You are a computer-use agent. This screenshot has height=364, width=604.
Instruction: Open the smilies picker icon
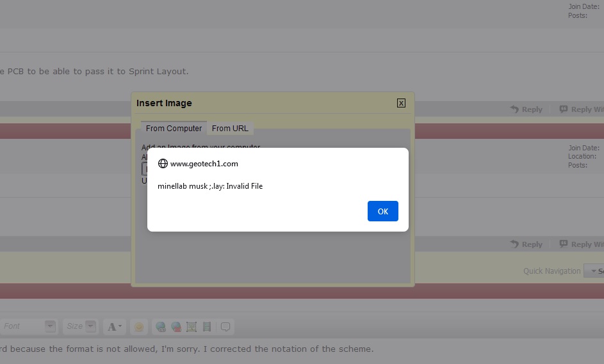coord(139,327)
